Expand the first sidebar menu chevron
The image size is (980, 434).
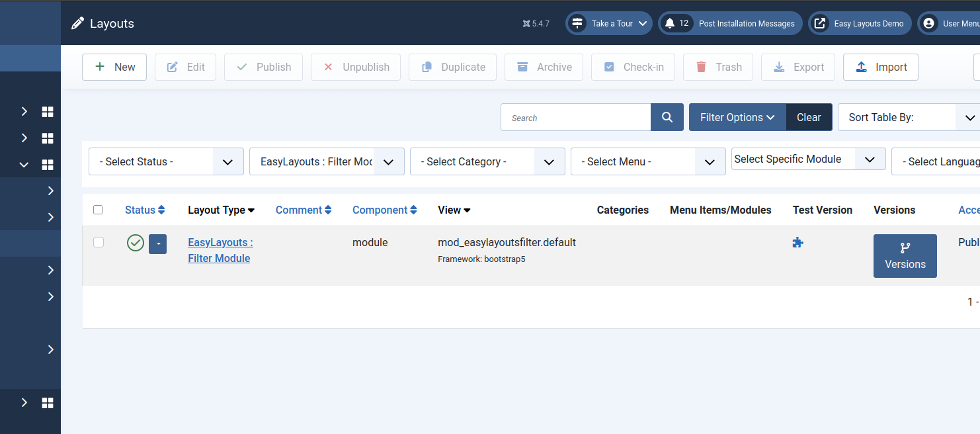click(x=24, y=112)
